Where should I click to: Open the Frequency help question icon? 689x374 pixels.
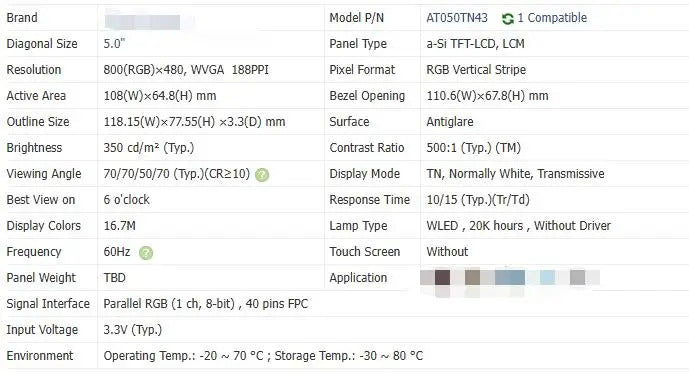pos(146,253)
